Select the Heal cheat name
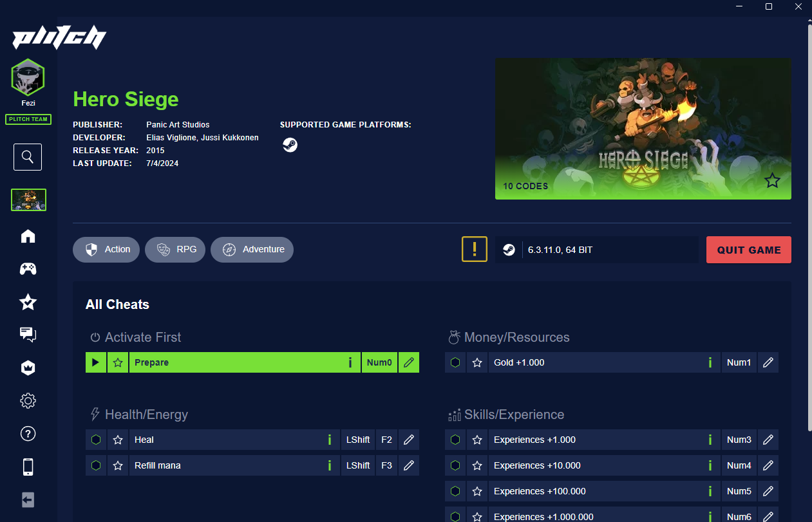The height and width of the screenshot is (522, 812). [144, 440]
